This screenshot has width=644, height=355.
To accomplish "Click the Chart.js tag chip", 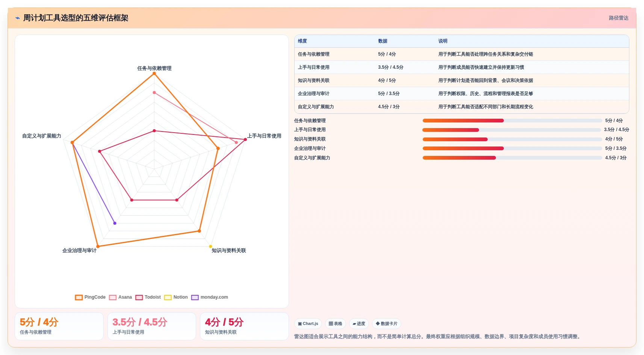I will coord(308,323).
